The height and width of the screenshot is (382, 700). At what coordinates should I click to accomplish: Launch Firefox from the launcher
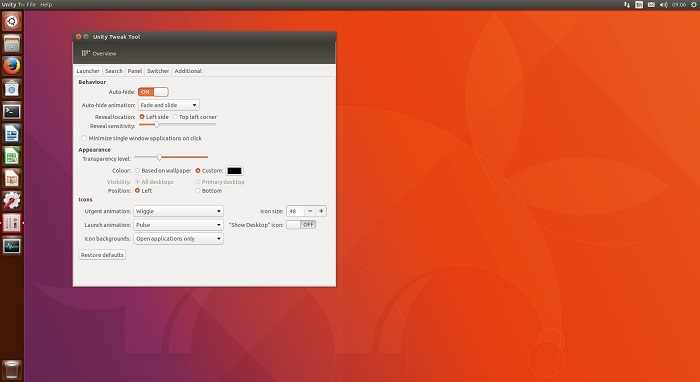pos(12,66)
